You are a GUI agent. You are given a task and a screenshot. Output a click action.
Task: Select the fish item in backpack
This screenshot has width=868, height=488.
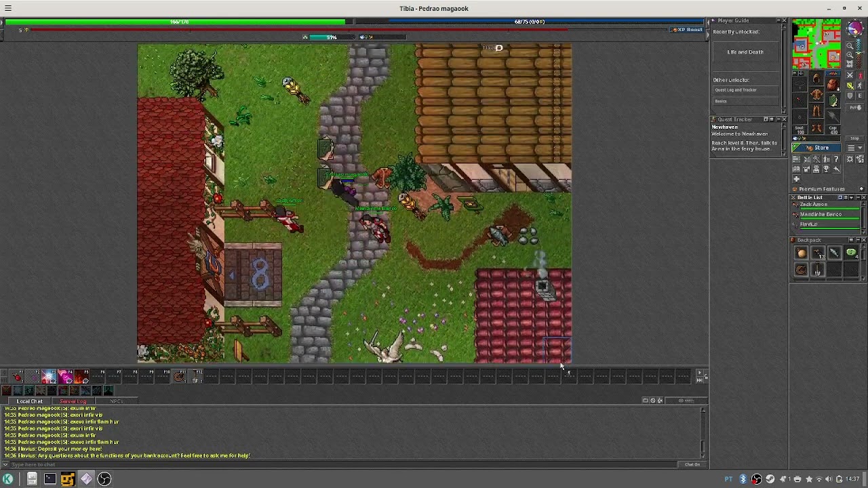tap(835, 253)
